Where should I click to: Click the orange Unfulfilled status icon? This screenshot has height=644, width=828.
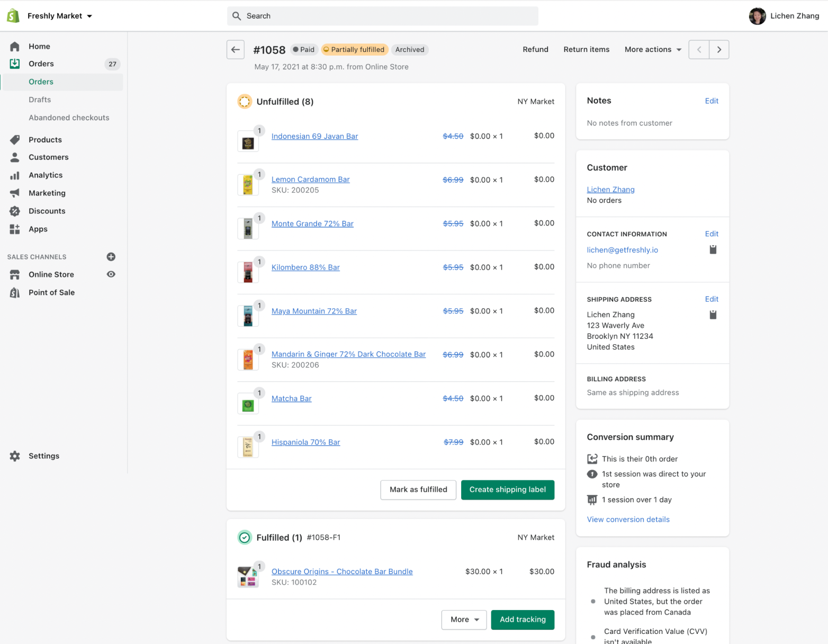click(x=245, y=102)
